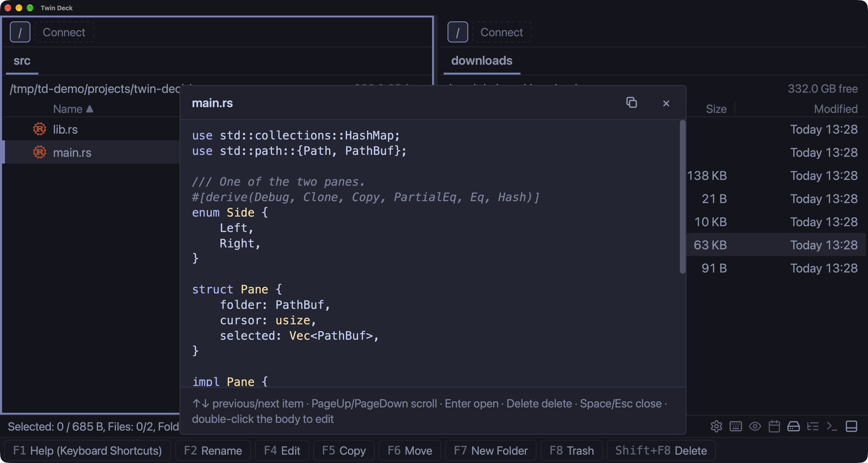Image resolution: width=868 pixels, height=463 pixels.
Task: Select the right pane row sized 21 B
Action: coord(776,199)
